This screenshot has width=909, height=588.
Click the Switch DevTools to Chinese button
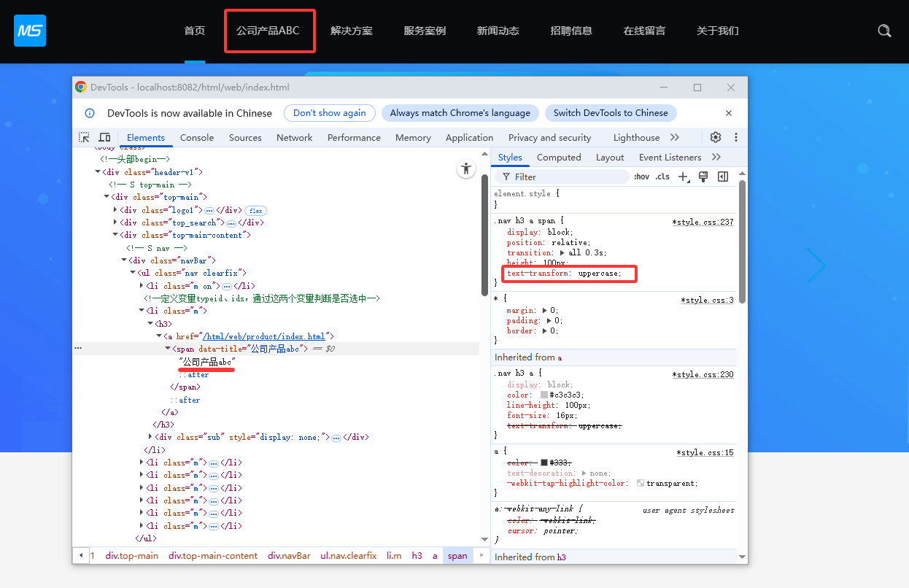610,113
